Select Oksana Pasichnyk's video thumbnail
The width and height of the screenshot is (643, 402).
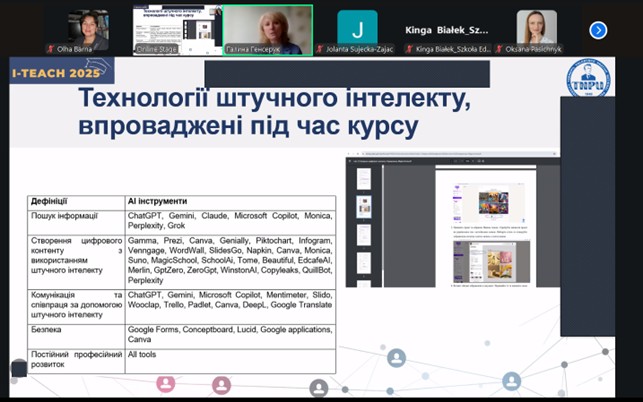click(x=536, y=27)
